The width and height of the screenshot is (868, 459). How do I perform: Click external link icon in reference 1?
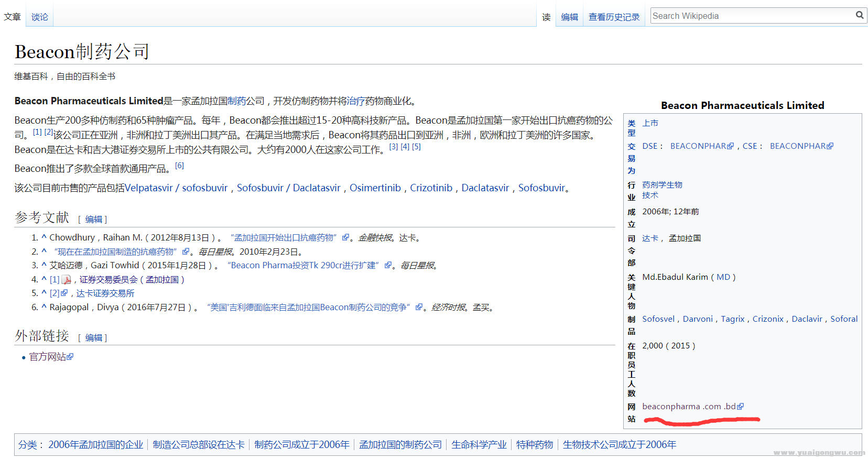(x=345, y=237)
